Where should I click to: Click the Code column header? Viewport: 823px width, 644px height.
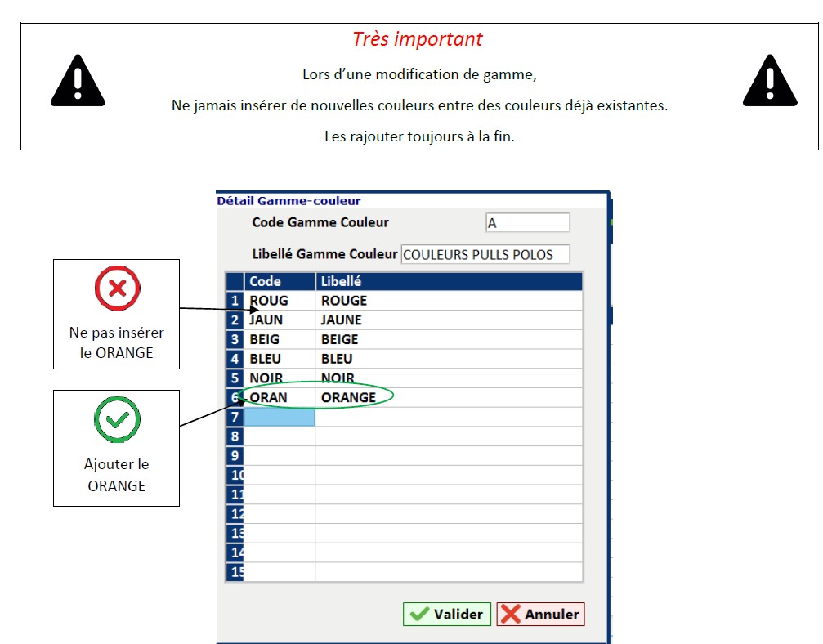pos(280,281)
